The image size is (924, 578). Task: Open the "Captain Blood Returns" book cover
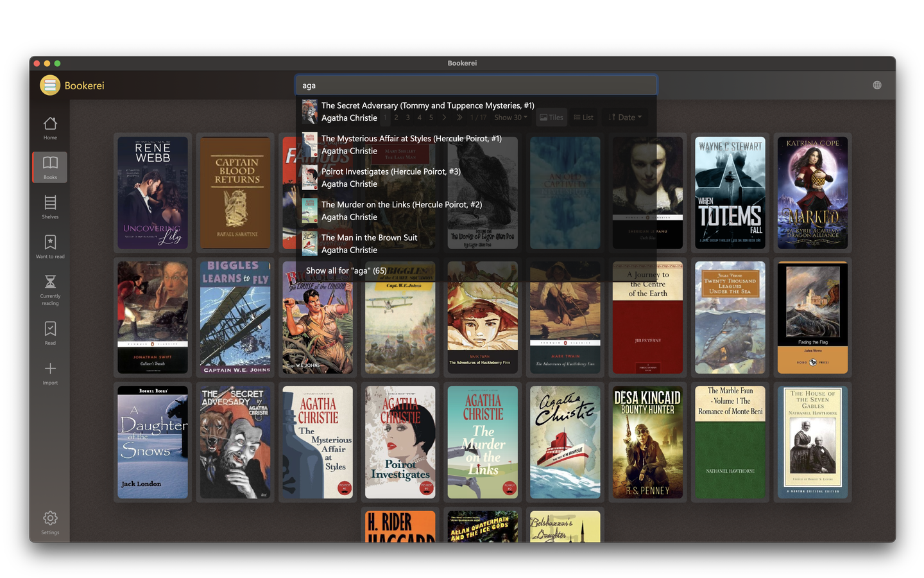point(235,193)
